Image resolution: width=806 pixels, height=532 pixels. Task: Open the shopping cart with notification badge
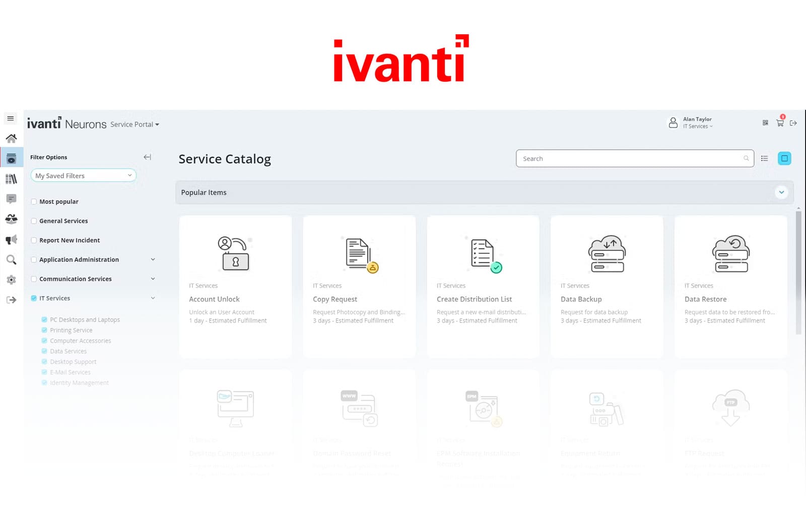pyautogui.click(x=779, y=123)
